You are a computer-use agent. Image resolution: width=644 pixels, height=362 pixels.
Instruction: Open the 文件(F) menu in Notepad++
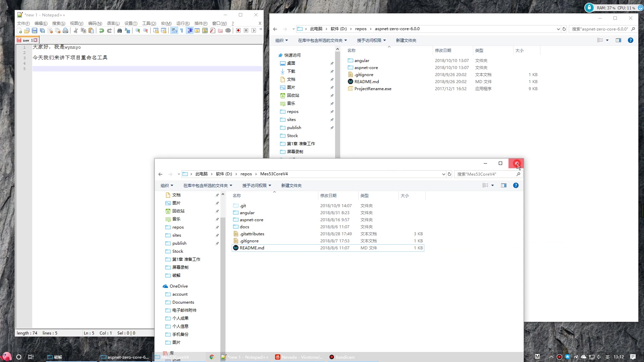coord(23,23)
